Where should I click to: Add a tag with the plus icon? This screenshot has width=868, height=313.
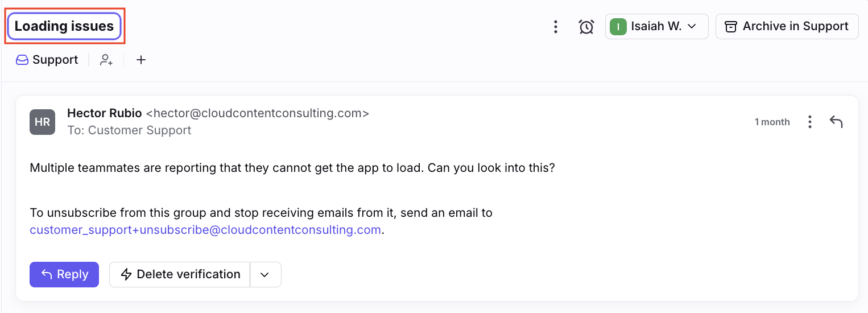coord(141,60)
